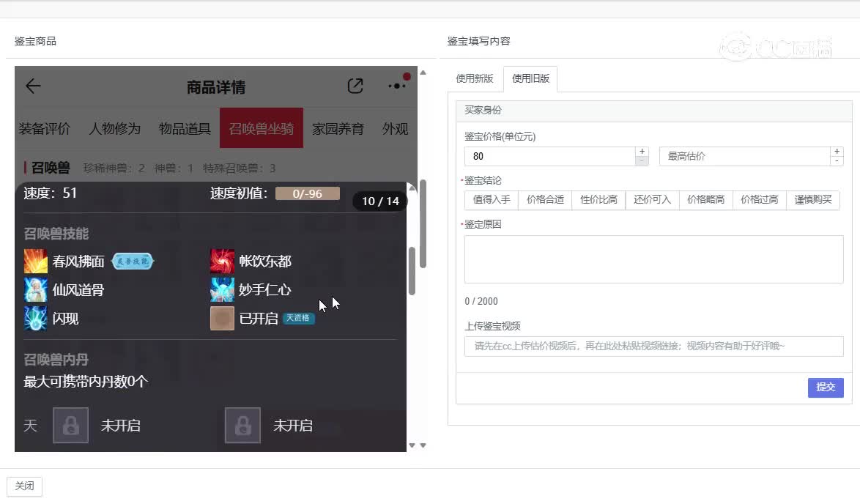Click the 鉴宝商品 section title
The image size is (860, 504).
pyautogui.click(x=35, y=41)
